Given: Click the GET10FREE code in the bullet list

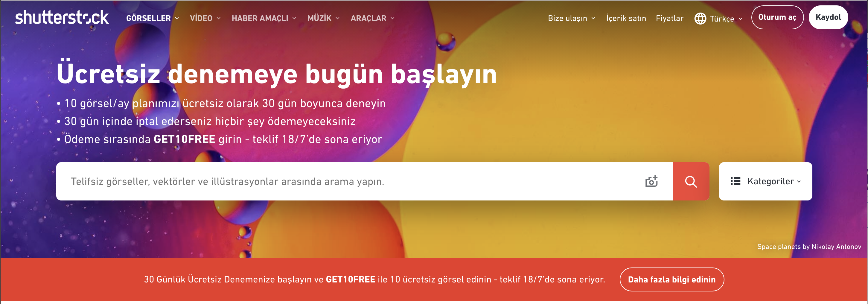Looking at the screenshot, I should 184,139.
